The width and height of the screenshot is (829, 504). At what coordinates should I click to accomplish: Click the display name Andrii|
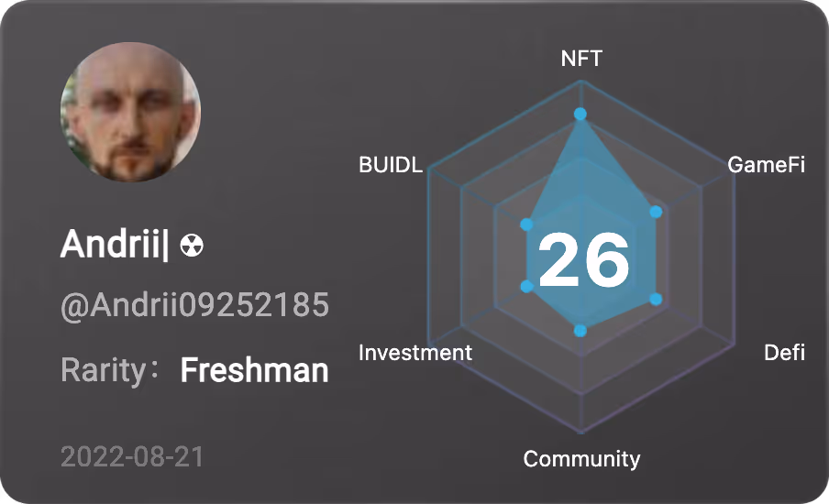point(115,245)
